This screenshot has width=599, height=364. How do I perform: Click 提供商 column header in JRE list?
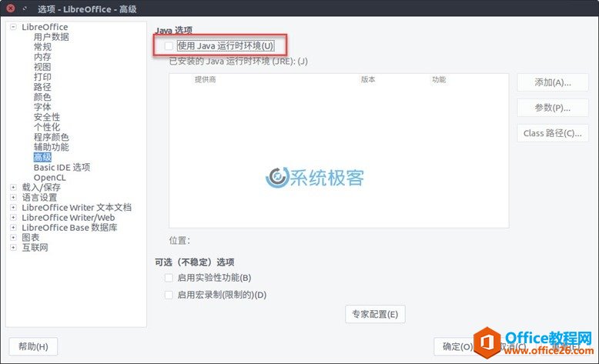point(205,79)
